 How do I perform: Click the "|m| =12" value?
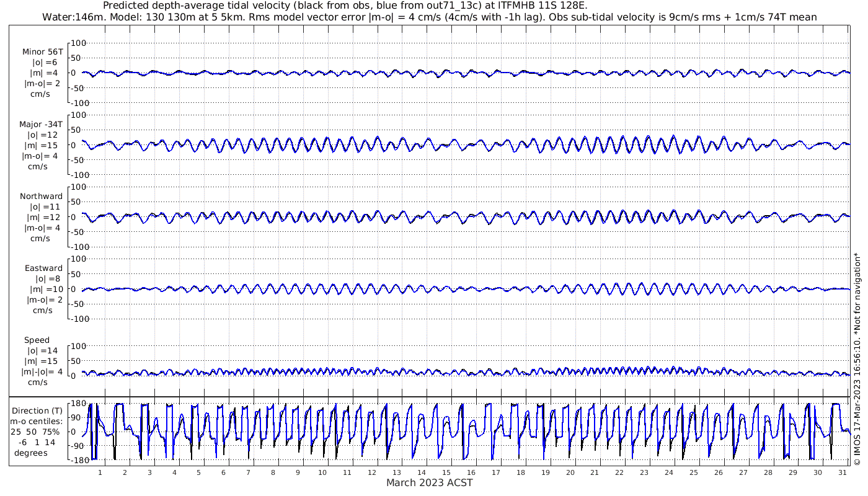(43, 217)
